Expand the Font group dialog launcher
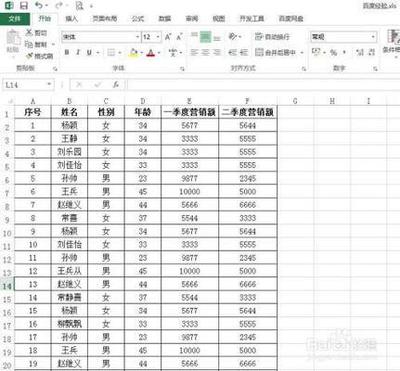This screenshot has width=400, height=371. [x=182, y=69]
